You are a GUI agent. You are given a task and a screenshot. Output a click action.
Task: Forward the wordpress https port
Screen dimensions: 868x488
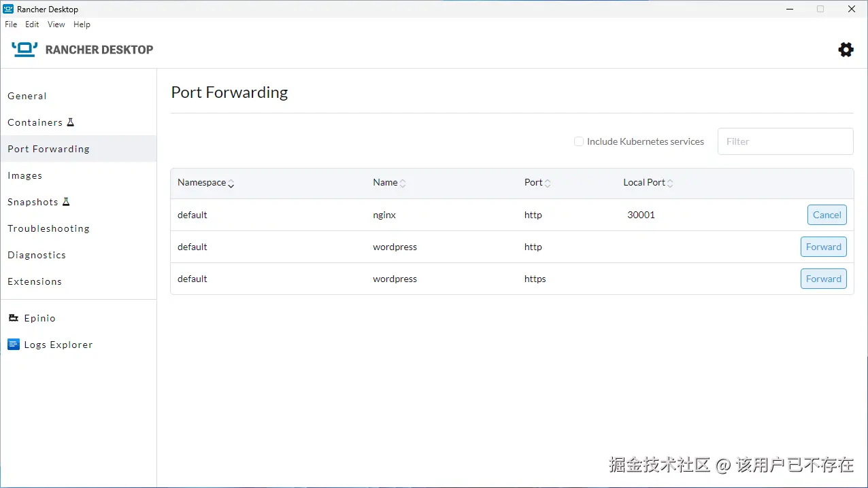[x=824, y=279]
